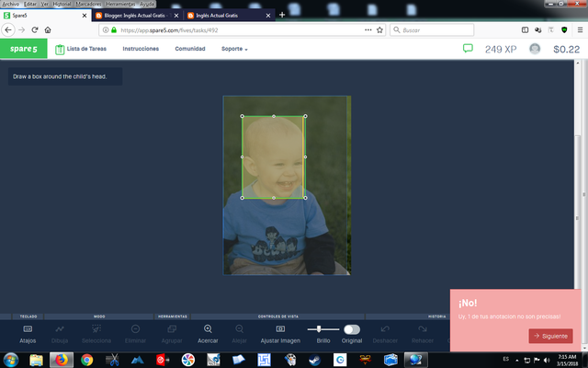The image size is (588, 368).
Task: Click the right-middle handle of the box
Action: click(x=305, y=157)
